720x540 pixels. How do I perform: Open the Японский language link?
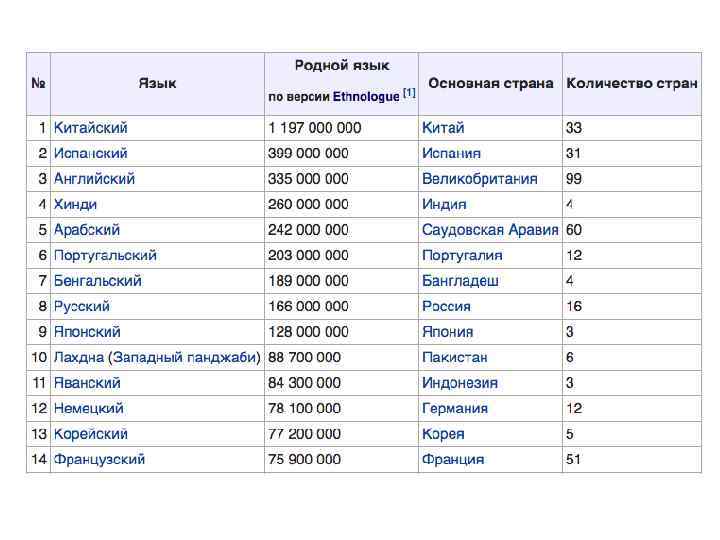click(87, 332)
